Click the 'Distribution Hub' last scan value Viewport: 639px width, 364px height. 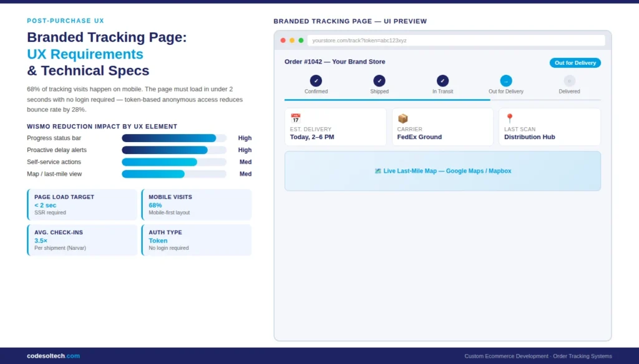tap(529, 137)
